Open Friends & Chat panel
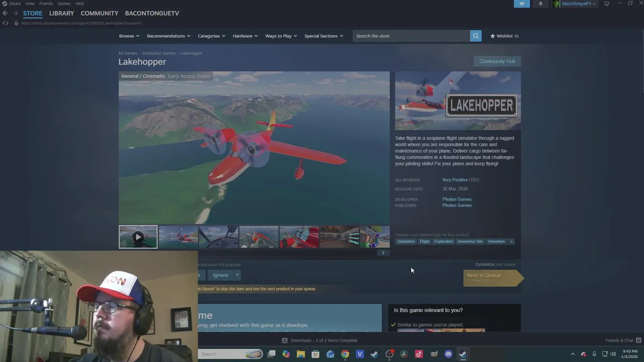 pos(623,340)
